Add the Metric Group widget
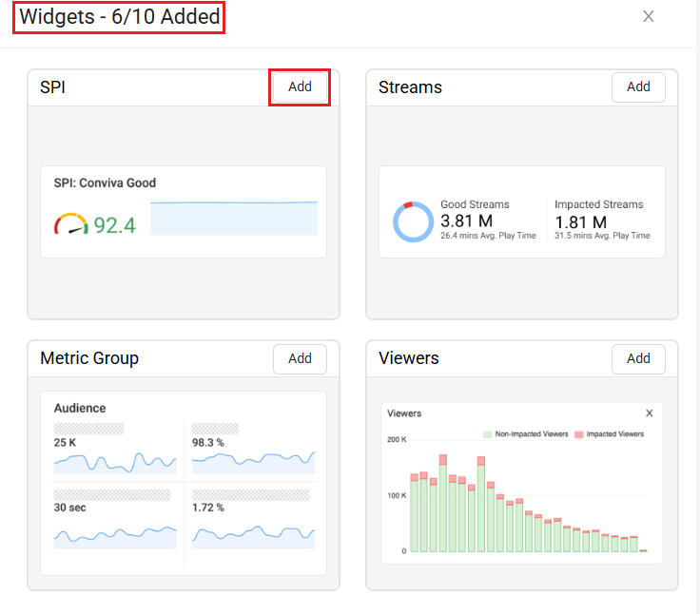The image size is (700, 614). click(300, 358)
